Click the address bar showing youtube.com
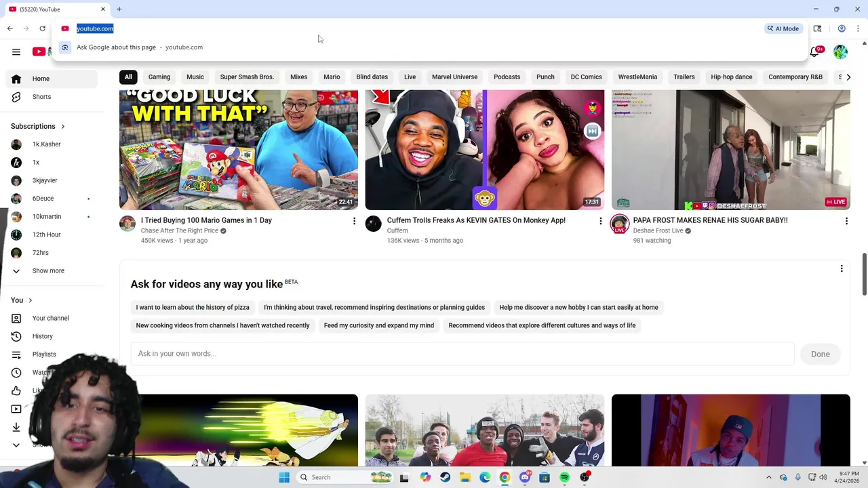The image size is (868, 488). 95,28
